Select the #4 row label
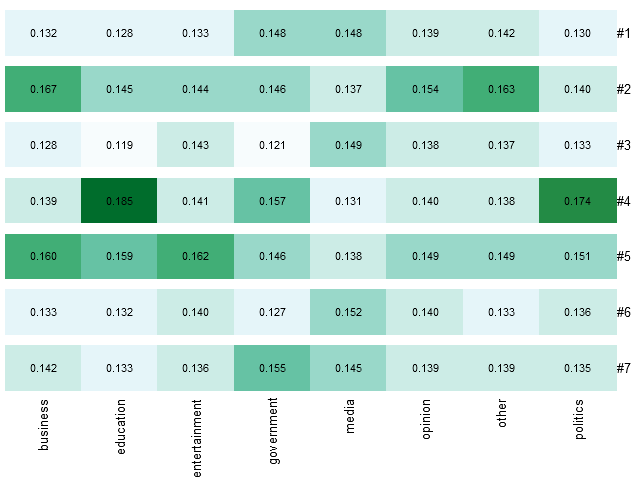The width and height of the screenshot is (640, 480). [x=623, y=201]
